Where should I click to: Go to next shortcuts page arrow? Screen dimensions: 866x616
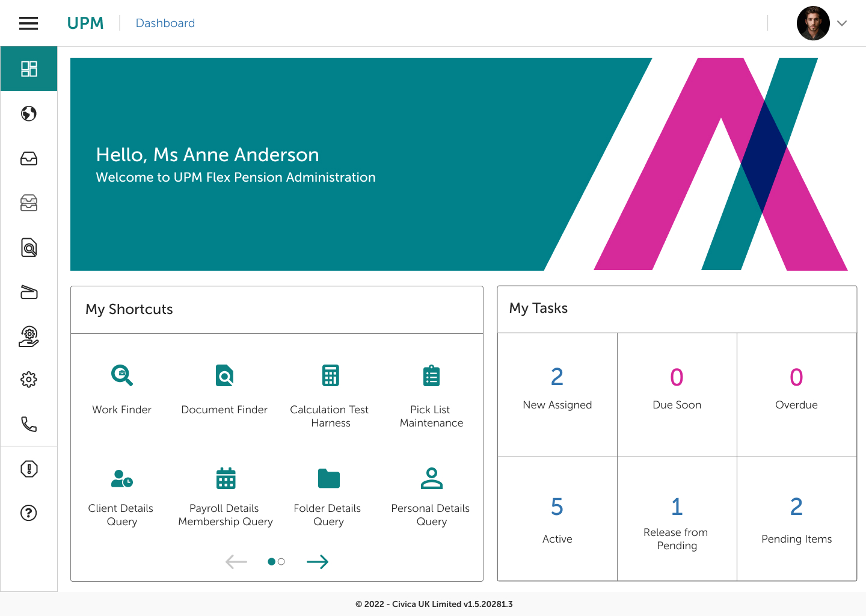coord(318,562)
